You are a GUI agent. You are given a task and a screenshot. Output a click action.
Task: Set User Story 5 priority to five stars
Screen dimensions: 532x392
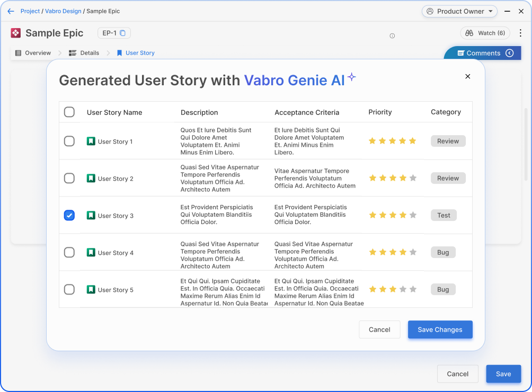[413, 289]
